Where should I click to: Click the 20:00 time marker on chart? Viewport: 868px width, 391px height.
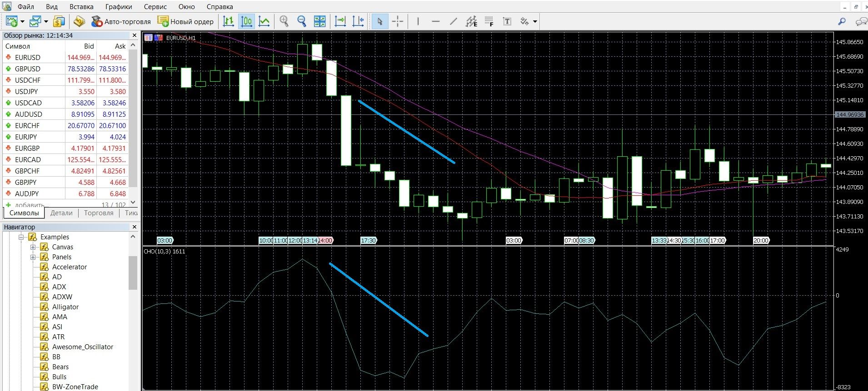pos(761,241)
